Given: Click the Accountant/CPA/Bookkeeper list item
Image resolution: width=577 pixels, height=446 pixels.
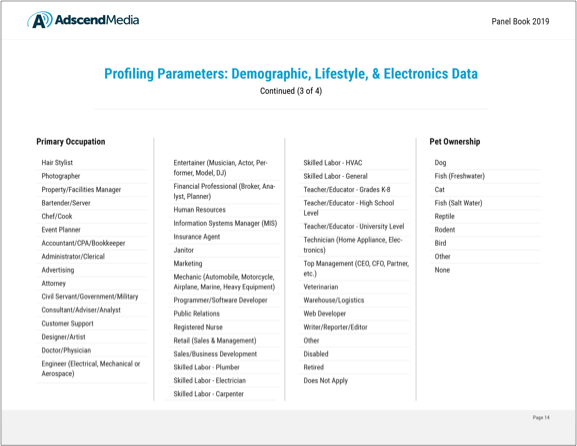Looking at the screenshot, I should tap(83, 243).
